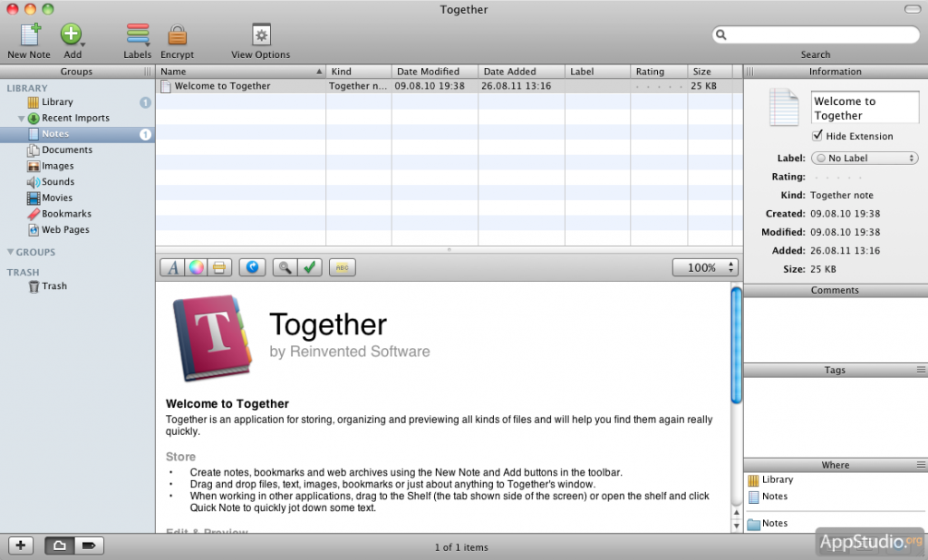Click the note preview vertical scrollbar

(736, 344)
